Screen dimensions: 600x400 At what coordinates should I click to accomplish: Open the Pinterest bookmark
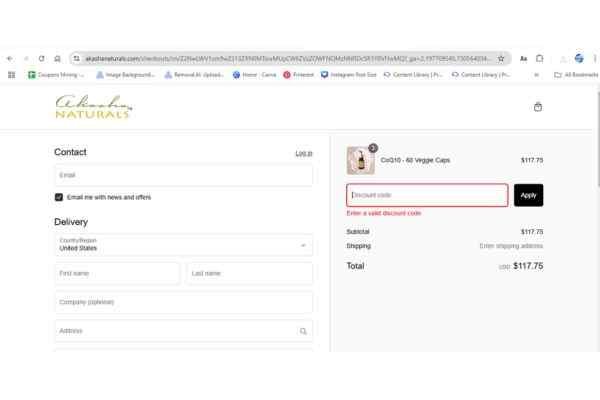click(299, 74)
